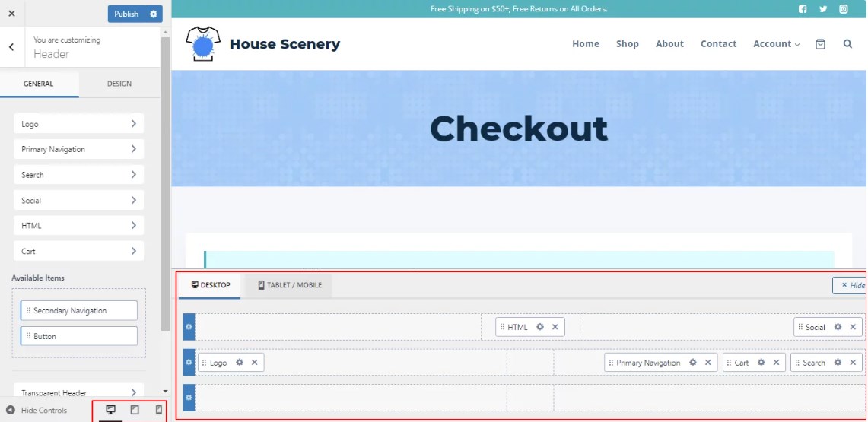Expand the HTML settings section
Viewport: 868px width, 422px height.
78,226
